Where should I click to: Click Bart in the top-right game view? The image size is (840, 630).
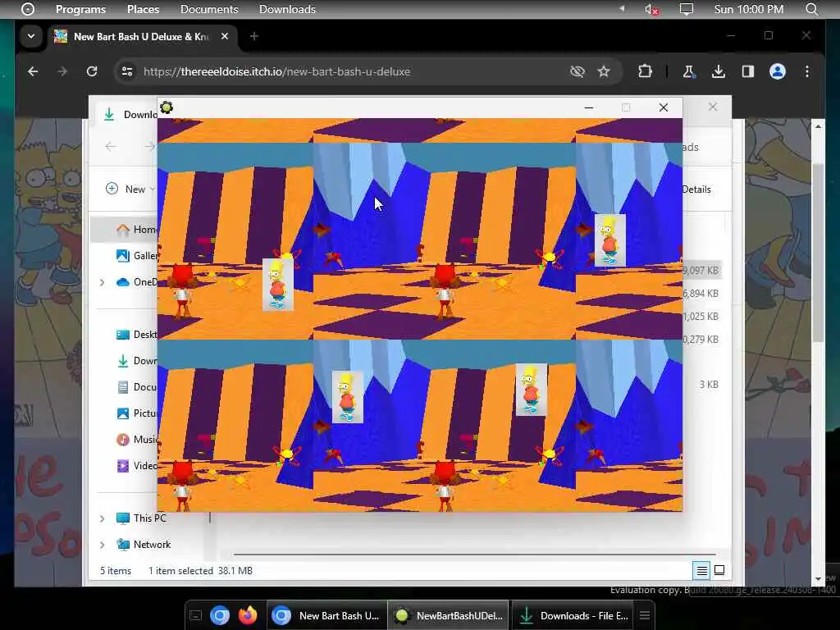pos(609,240)
